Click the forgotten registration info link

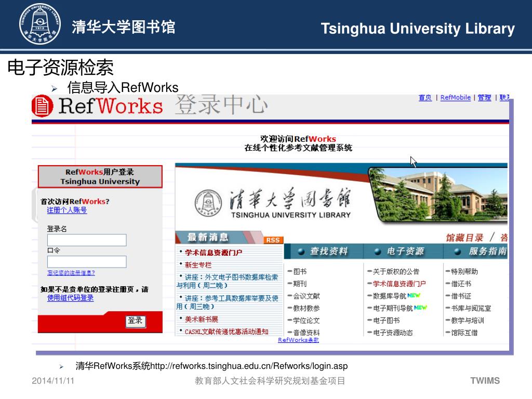(71, 273)
